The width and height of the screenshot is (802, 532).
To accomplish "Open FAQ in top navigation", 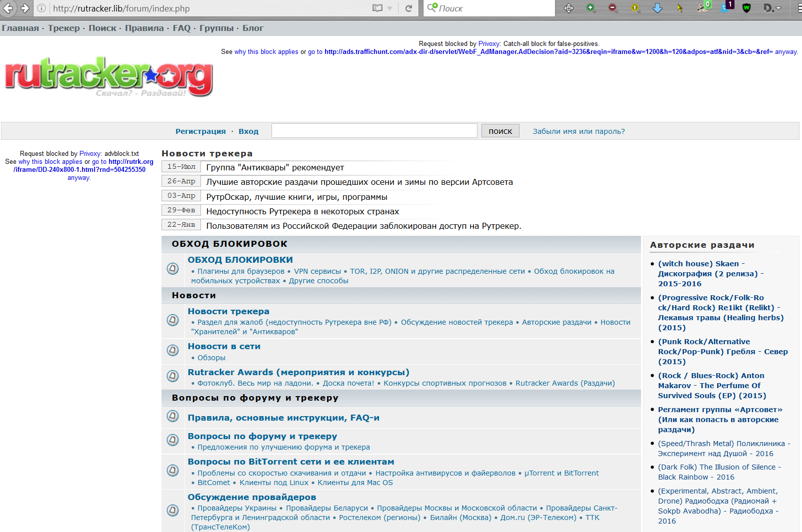I will 181,28.
